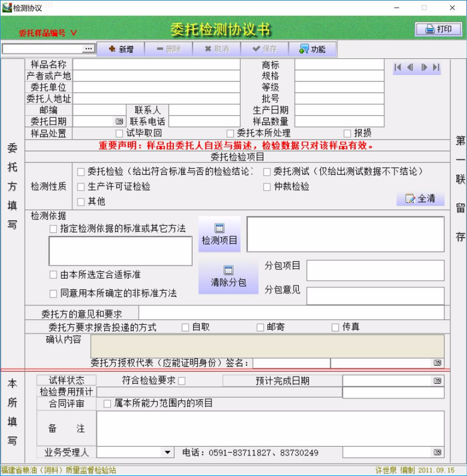This screenshot has height=476, width=467.
Task: Check 生产许可证检验 checkbox
Action: coord(81,187)
